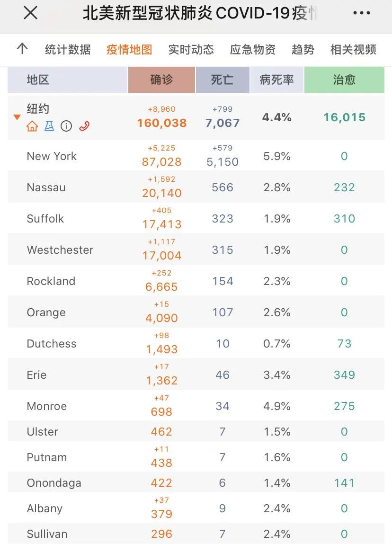This screenshot has height=544, width=392.
Task: Open the house icon under 纽约
Action: pyautogui.click(x=32, y=126)
